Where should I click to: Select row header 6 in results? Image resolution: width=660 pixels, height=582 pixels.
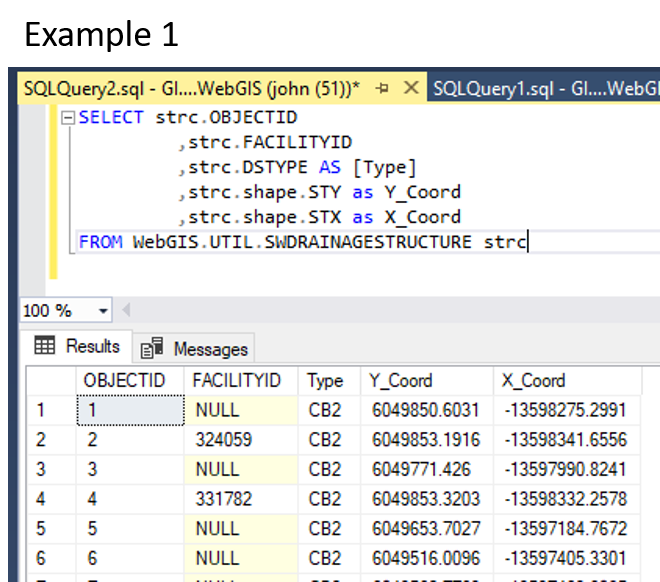click(x=51, y=558)
